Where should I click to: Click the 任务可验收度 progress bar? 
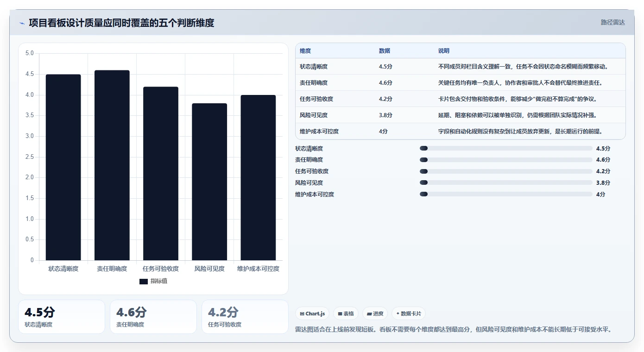[506, 171]
